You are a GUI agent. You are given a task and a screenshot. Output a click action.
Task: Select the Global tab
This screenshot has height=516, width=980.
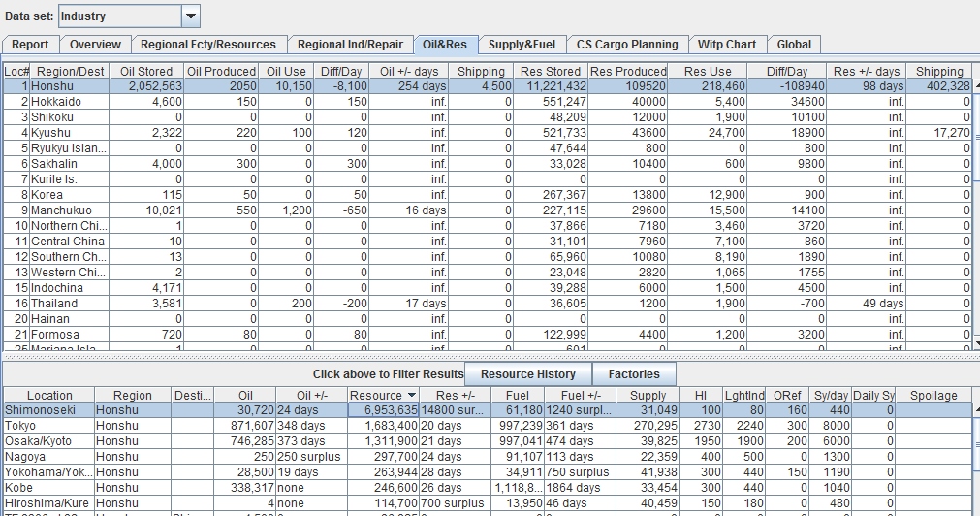coord(794,45)
